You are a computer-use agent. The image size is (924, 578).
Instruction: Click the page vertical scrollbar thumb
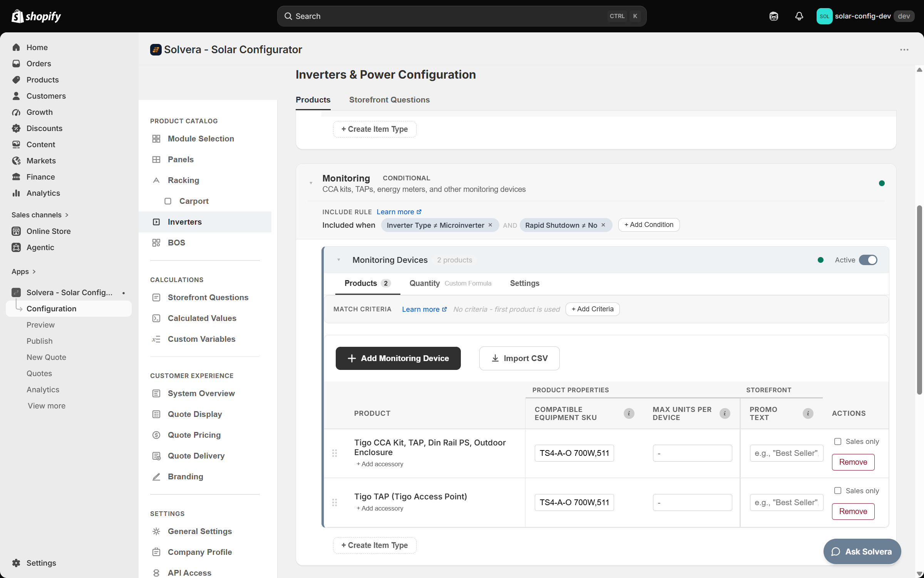pos(919,301)
